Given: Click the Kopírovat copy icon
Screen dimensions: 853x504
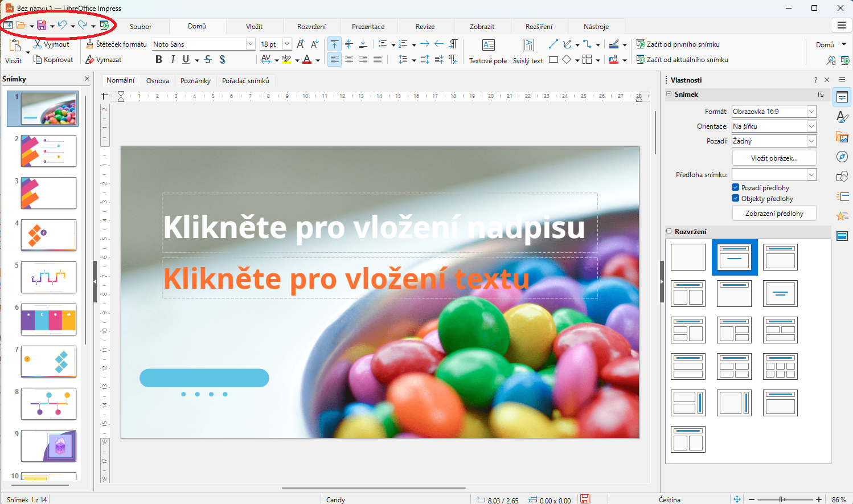Looking at the screenshot, I should pos(38,59).
